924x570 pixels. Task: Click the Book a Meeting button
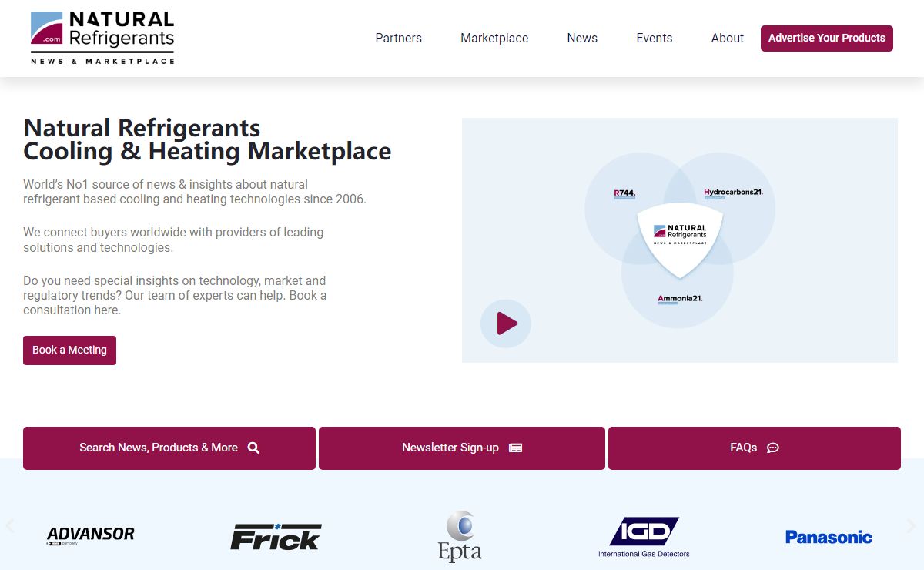(69, 350)
